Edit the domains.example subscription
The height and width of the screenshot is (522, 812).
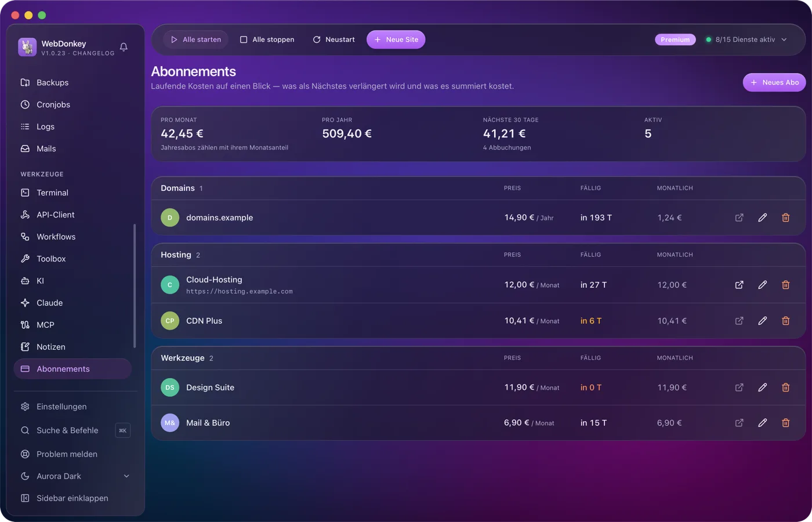[x=763, y=217]
